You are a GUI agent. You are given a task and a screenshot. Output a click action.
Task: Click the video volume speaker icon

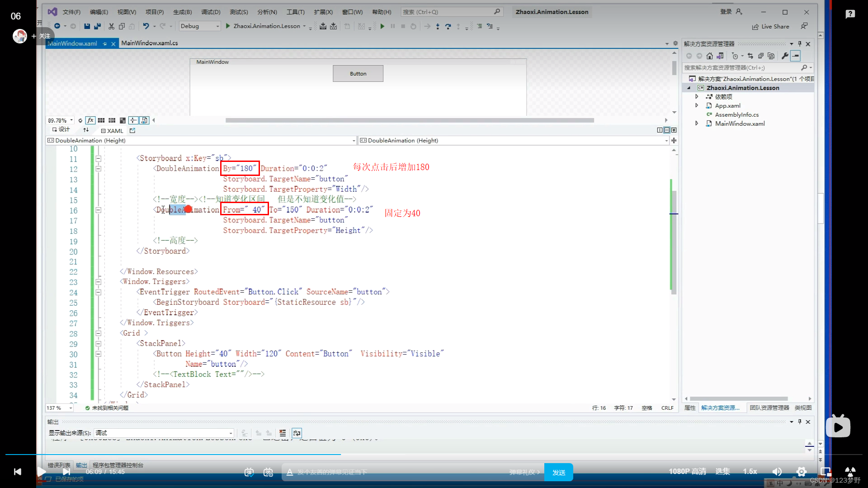pos(777,472)
